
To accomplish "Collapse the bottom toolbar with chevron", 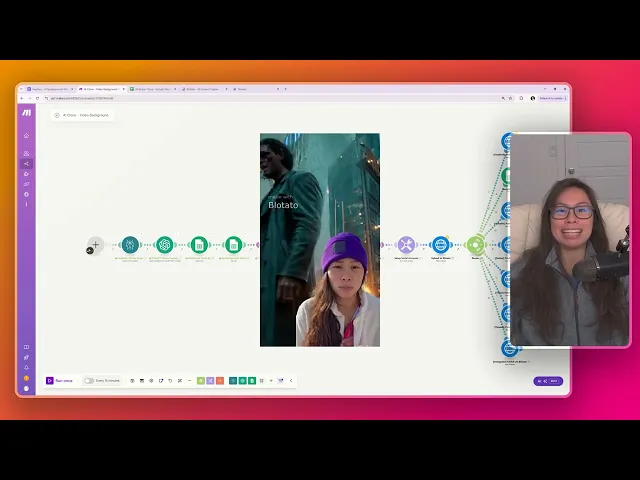I will (291, 380).
